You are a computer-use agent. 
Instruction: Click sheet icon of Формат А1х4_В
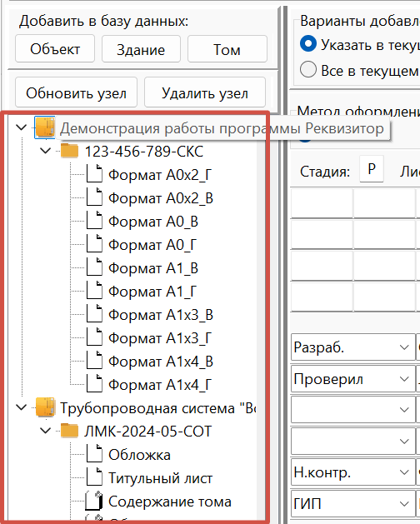pyautogui.click(x=94, y=361)
